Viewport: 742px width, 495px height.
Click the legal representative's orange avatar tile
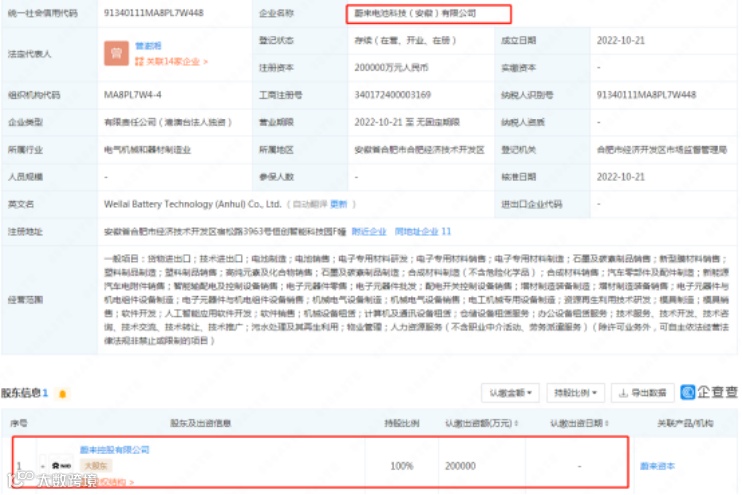point(116,53)
